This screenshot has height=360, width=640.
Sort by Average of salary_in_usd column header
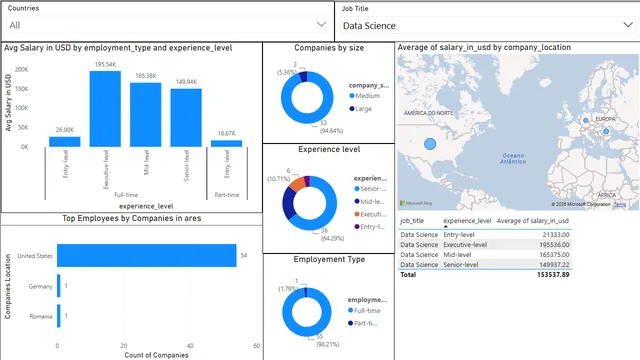pyautogui.click(x=533, y=221)
